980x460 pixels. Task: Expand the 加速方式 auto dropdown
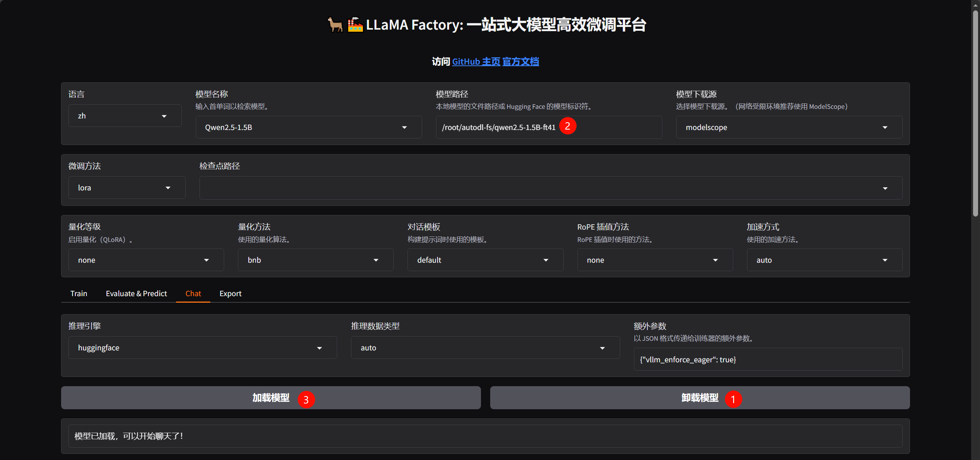coord(824,260)
